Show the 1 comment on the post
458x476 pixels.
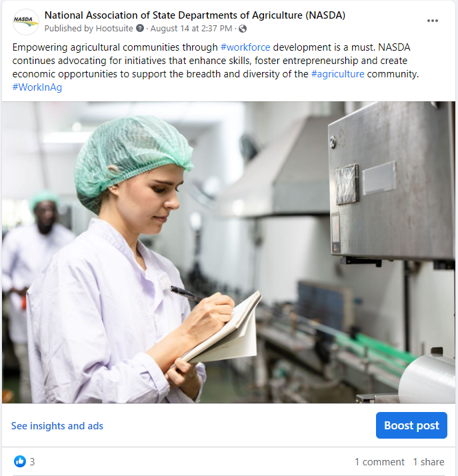point(379,462)
